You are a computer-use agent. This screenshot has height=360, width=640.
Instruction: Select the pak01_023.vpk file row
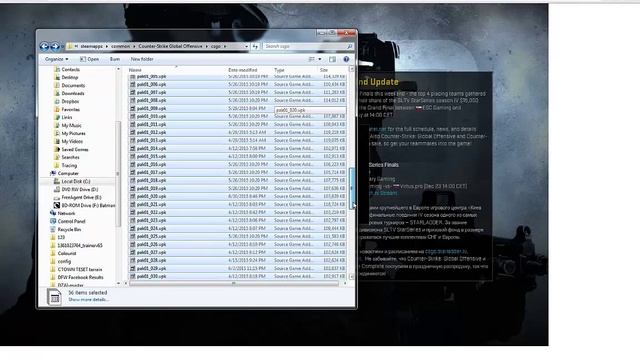pos(238,220)
